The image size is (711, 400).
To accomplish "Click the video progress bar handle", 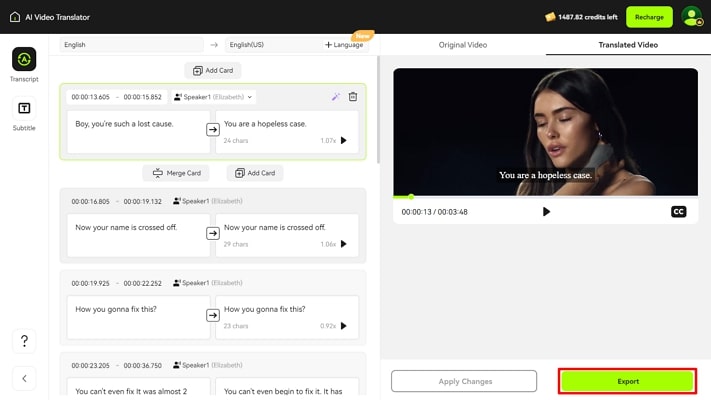I will (411, 197).
